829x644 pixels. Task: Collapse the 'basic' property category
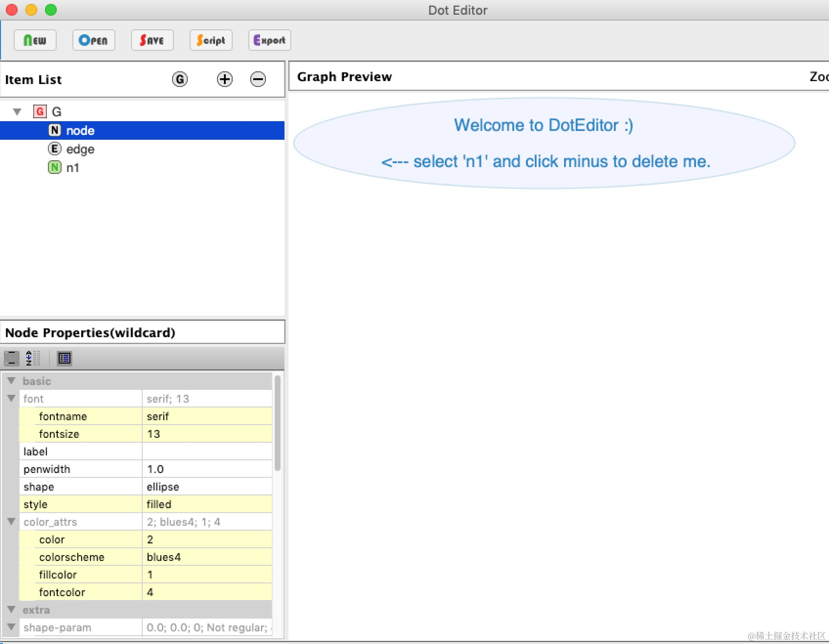11,381
